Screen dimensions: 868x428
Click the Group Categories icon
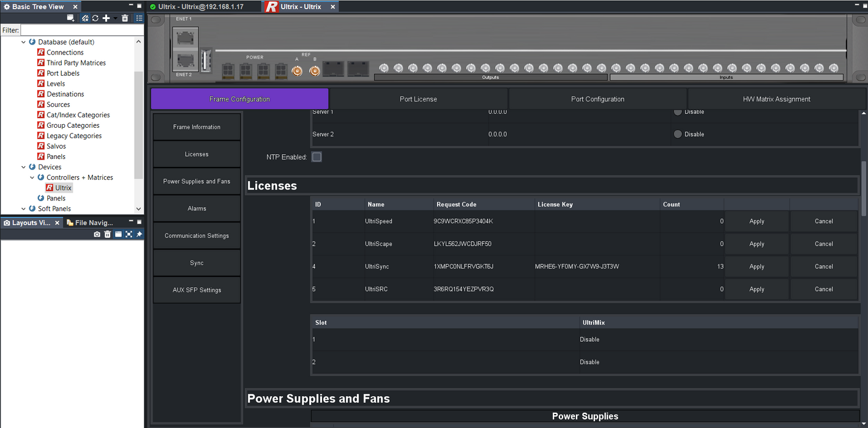(x=41, y=125)
